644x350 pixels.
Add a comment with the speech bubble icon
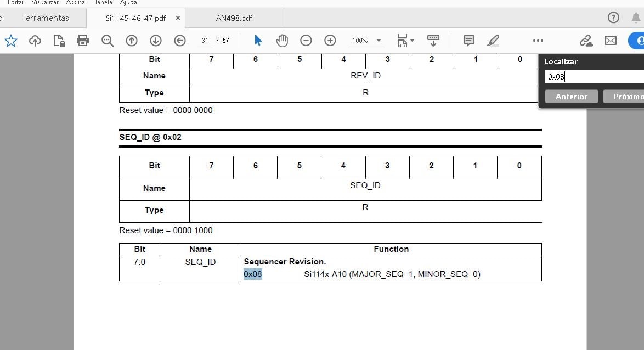pos(468,40)
